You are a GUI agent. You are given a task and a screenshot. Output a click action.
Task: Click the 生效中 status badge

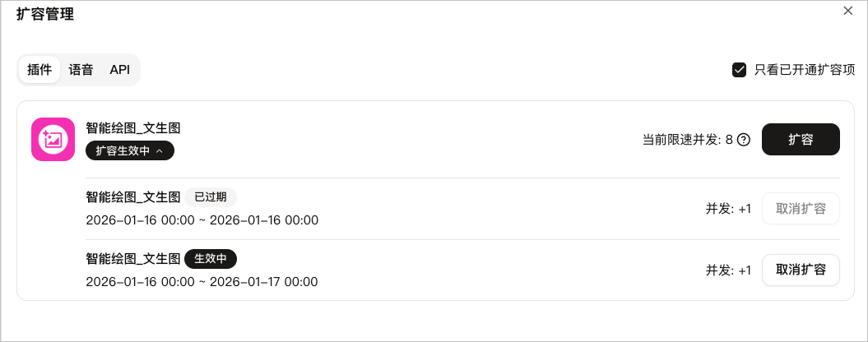210,259
